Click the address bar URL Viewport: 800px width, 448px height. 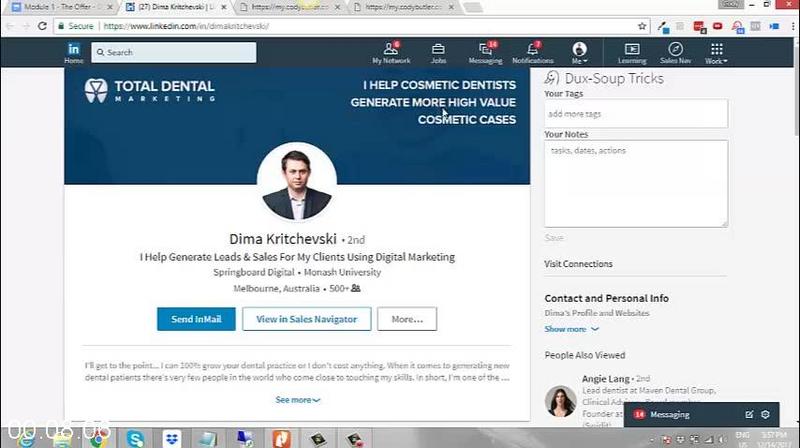[x=186, y=26]
